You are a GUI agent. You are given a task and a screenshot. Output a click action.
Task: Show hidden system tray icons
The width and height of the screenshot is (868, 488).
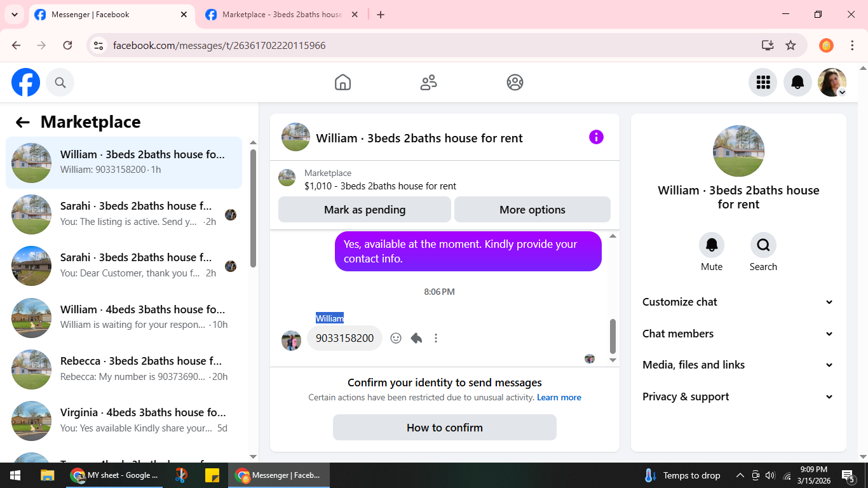(x=740, y=475)
